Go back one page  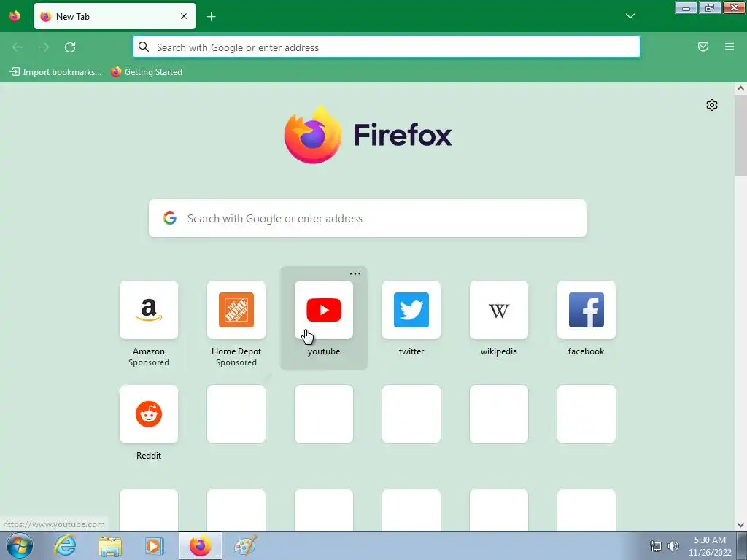pos(18,47)
